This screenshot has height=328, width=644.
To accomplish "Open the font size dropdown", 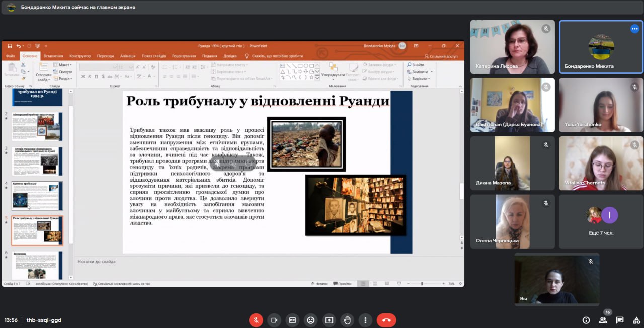I will click(x=126, y=67).
